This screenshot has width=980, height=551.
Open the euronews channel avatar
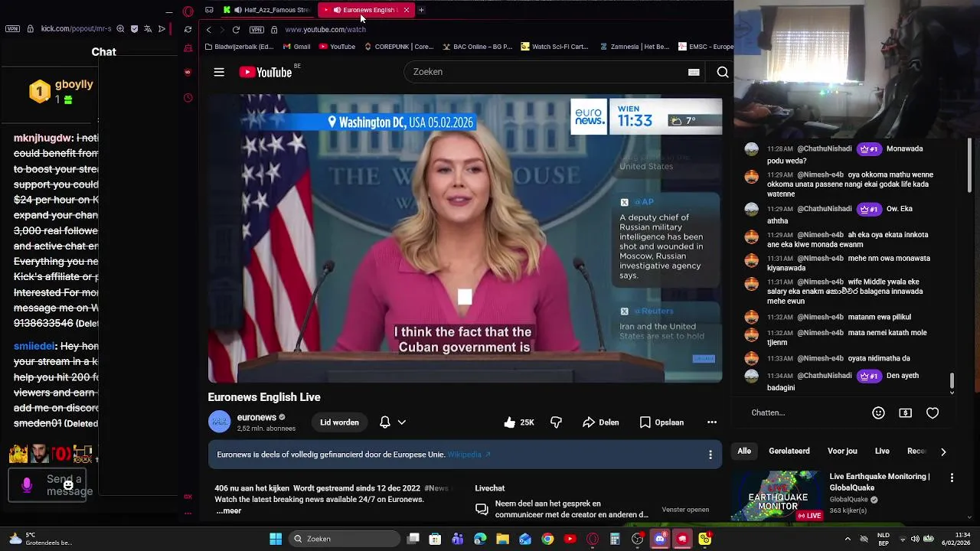click(220, 422)
